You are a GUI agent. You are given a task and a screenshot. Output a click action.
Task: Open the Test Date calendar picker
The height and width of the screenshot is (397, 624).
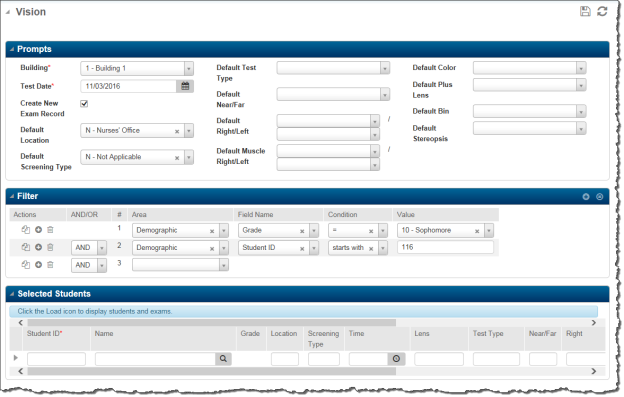(x=185, y=86)
